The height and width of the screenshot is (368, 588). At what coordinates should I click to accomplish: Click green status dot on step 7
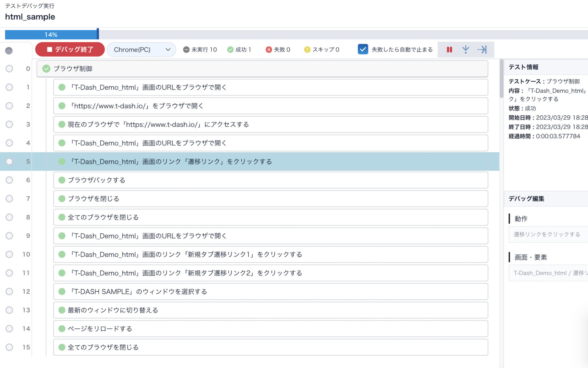(x=62, y=199)
